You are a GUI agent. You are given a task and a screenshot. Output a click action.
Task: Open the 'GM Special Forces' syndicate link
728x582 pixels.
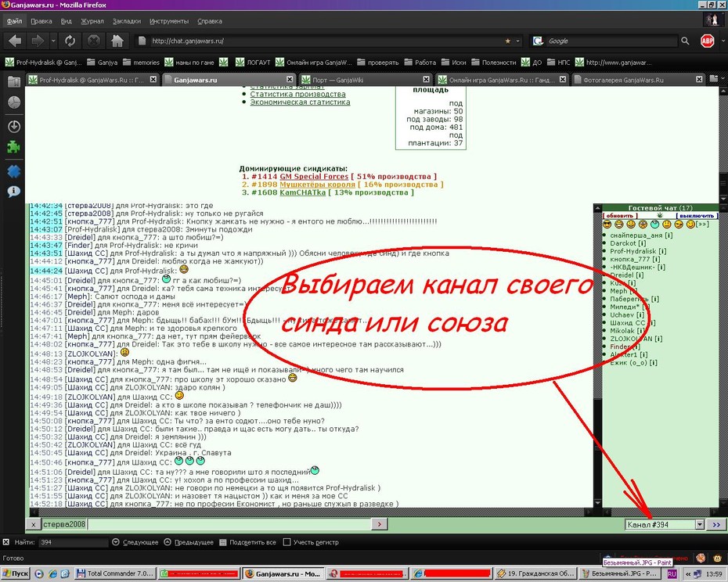314,176
